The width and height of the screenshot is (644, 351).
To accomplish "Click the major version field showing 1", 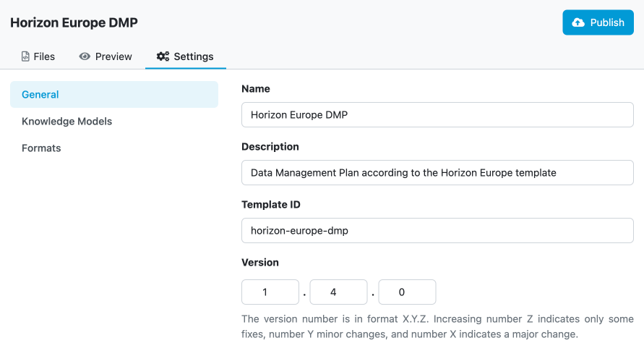I will click(x=270, y=292).
